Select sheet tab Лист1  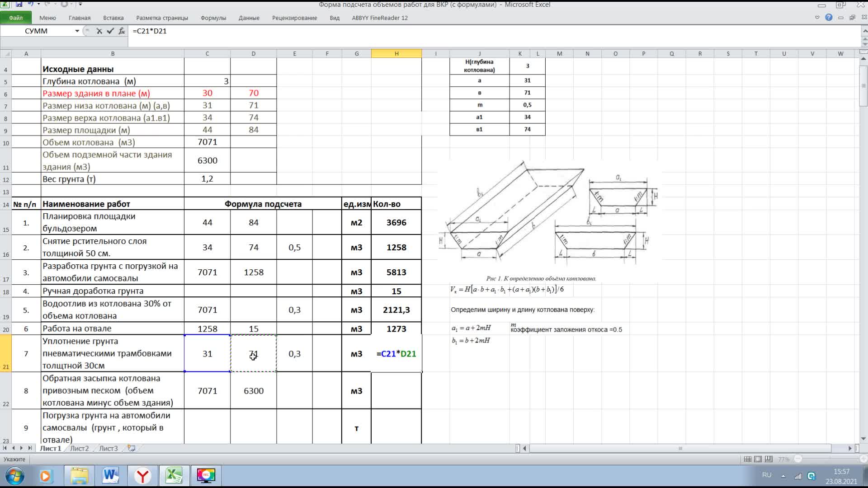coord(50,448)
